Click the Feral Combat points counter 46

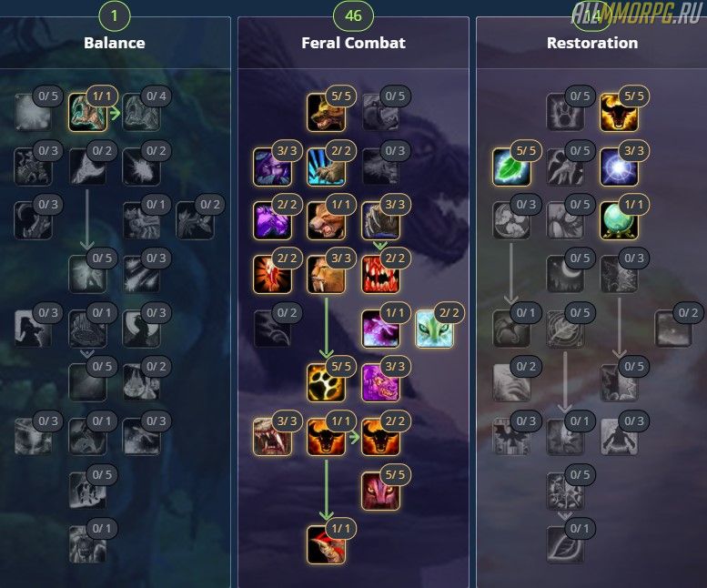click(x=353, y=15)
